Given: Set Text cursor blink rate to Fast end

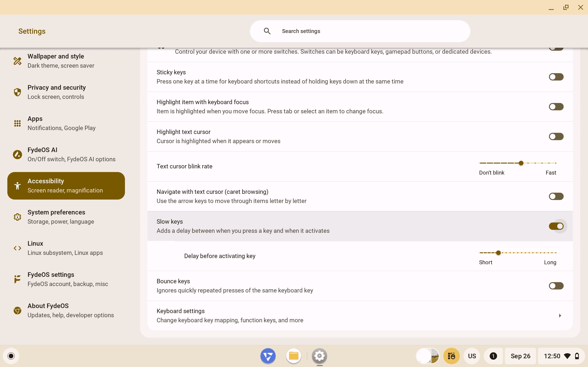Looking at the screenshot, I should (x=556, y=163).
